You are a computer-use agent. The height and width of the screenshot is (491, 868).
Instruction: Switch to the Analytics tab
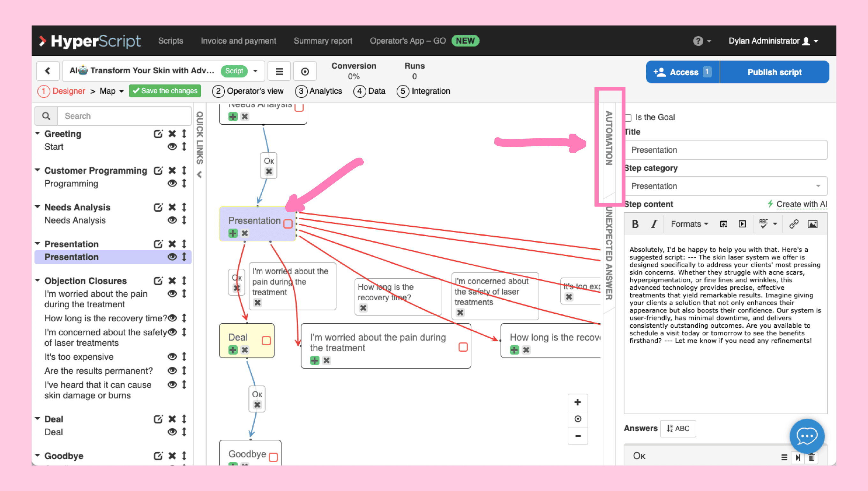tap(318, 91)
